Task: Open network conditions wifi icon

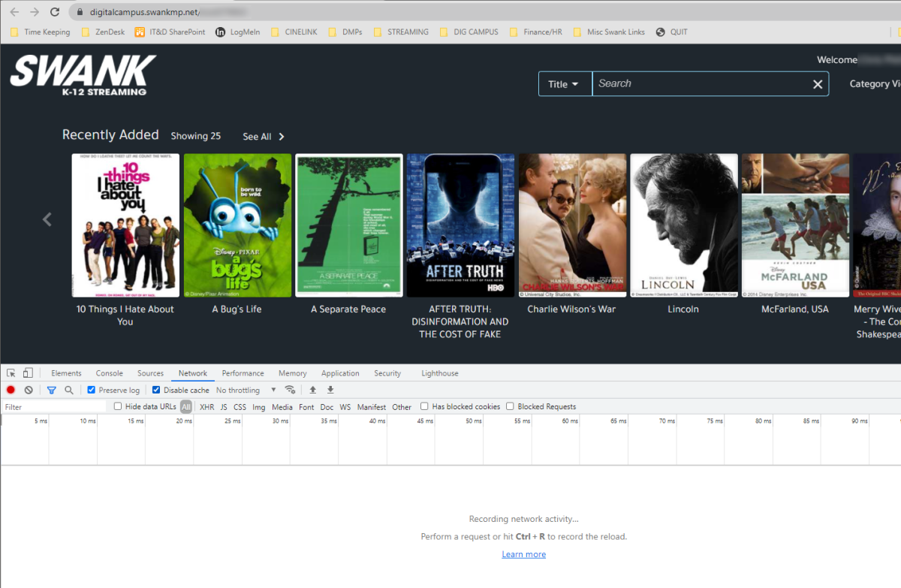Action: tap(290, 390)
